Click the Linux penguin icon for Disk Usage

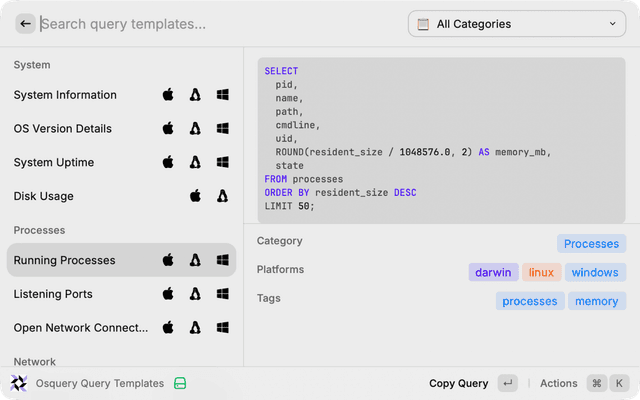[223, 196]
